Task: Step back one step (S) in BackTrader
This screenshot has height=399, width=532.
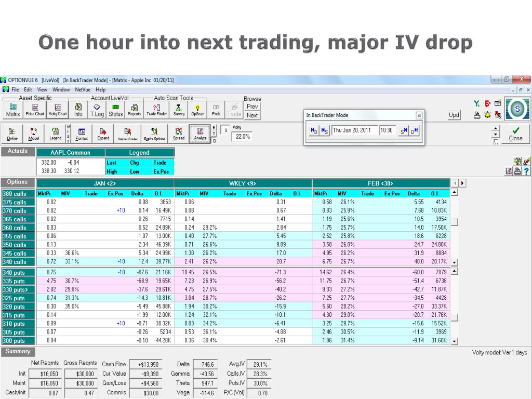Action: [324, 130]
